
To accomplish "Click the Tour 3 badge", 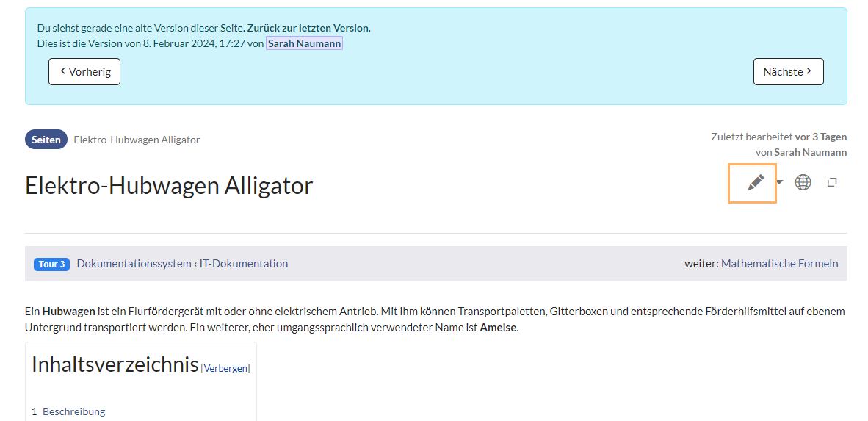I will [x=52, y=265].
